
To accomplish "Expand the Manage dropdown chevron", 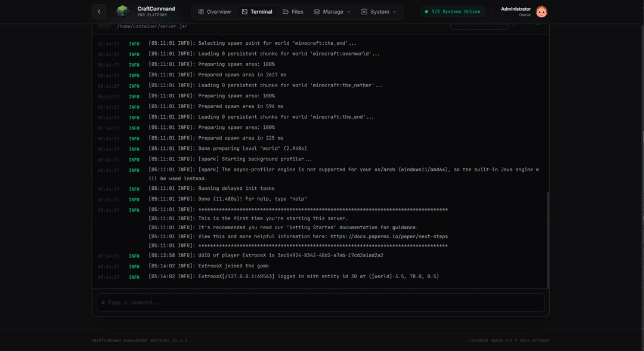I will (349, 12).
